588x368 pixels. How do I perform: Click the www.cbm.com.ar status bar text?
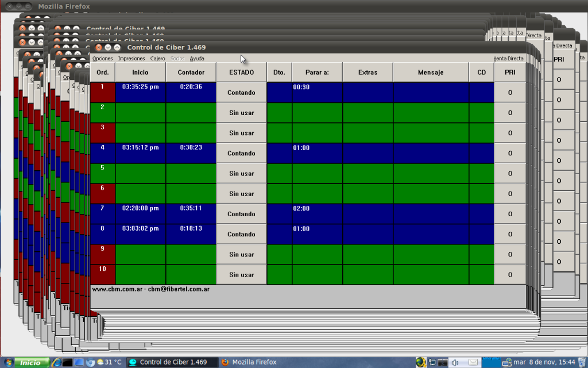(x=151, y=289)
